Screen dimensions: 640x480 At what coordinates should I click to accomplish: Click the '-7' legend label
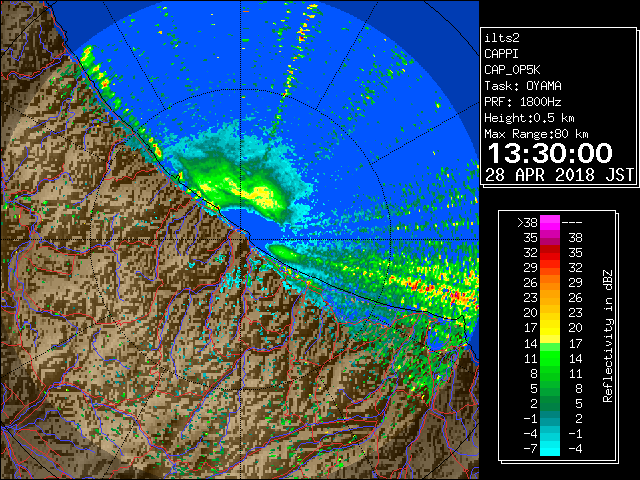(x=531, y=449)
